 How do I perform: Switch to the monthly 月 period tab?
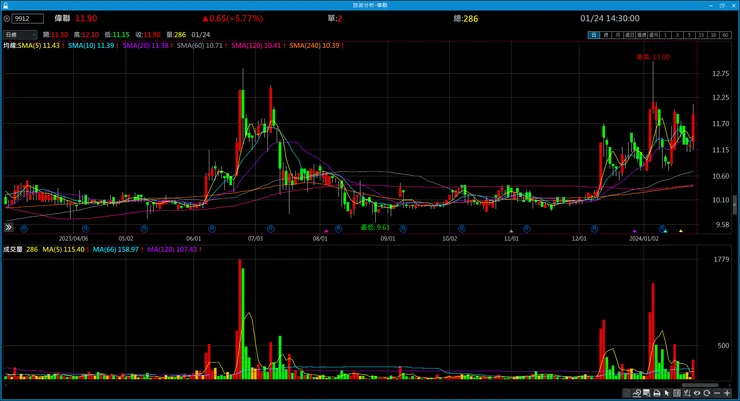pos(618,35)
